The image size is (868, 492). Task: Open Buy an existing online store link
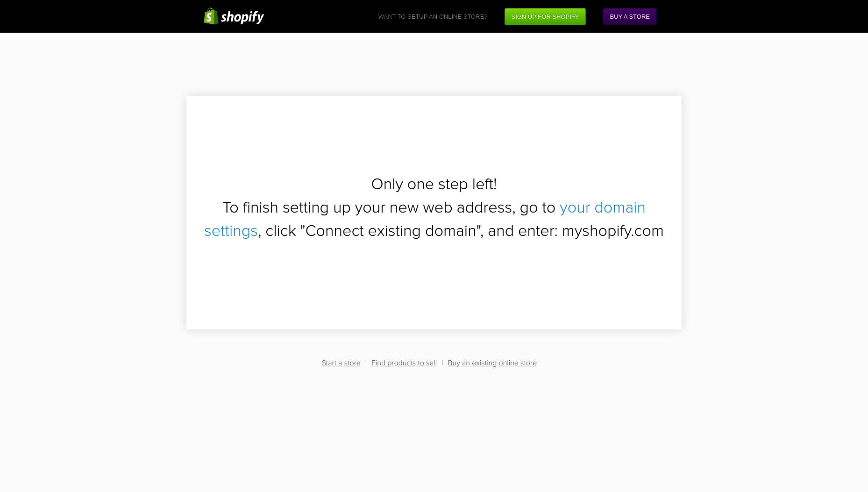pos(492,363)
